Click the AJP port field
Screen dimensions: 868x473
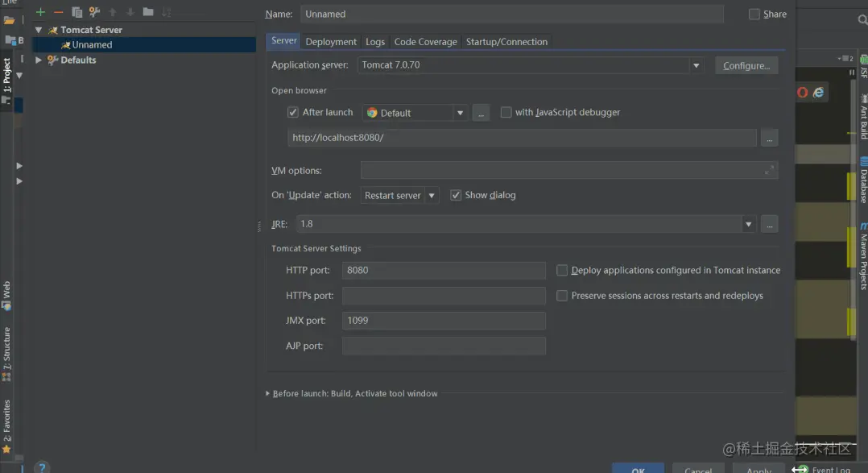444,346
